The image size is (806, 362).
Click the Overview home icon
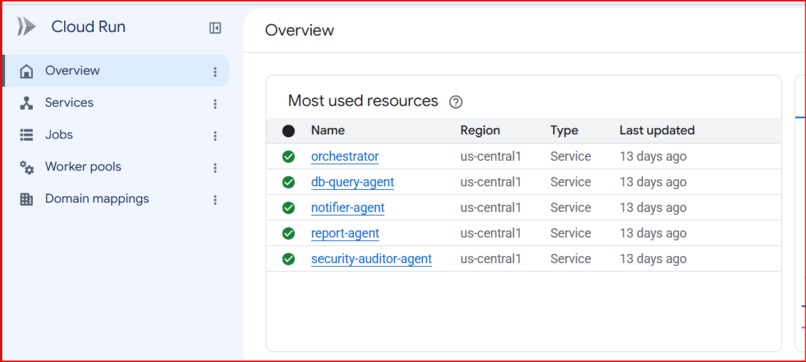(x=26, y=71)
